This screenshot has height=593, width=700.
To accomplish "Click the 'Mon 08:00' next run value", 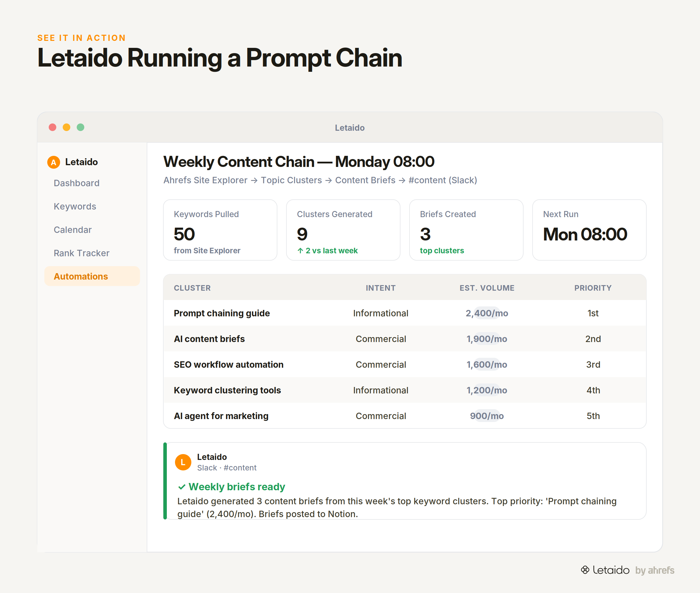I will (585, 234).
